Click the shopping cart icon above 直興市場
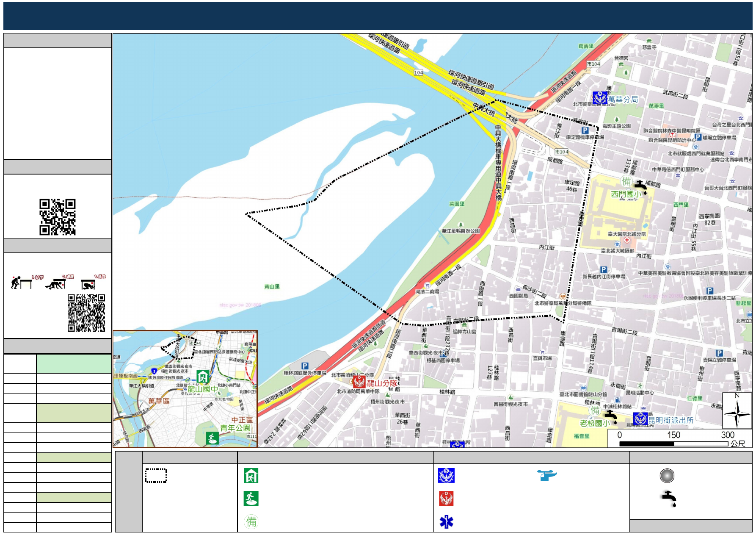 pyautogui.click(x=542, y=352)
